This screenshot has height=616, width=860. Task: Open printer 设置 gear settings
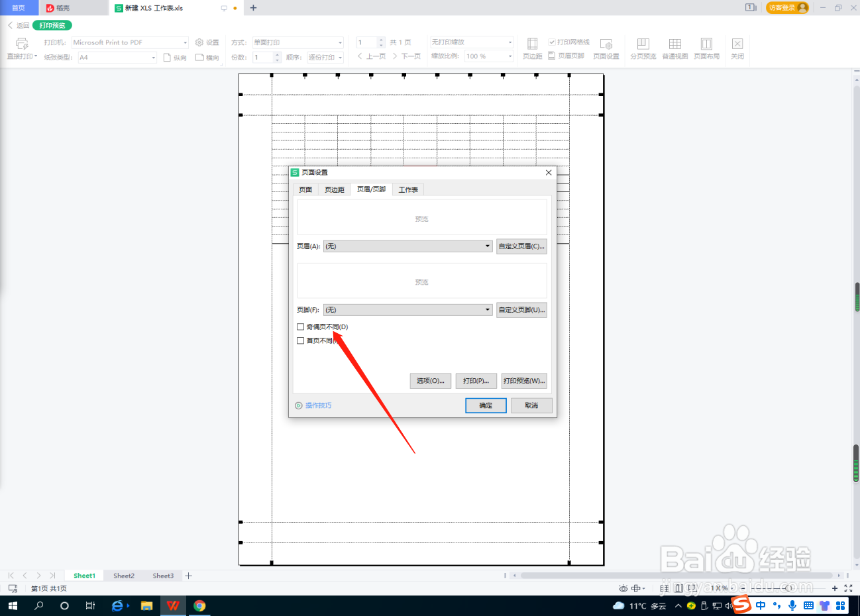pyautogui.click(x=207, y=42)
